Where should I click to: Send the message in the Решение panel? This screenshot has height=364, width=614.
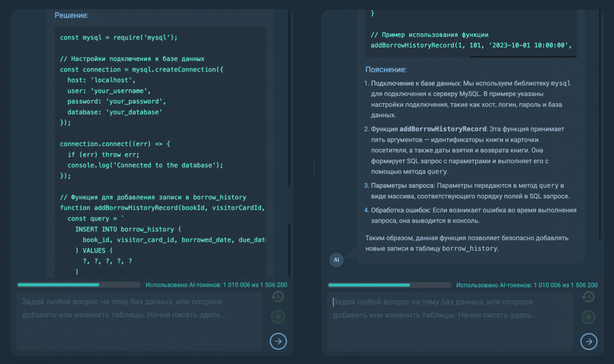click(x=278, y=341)
